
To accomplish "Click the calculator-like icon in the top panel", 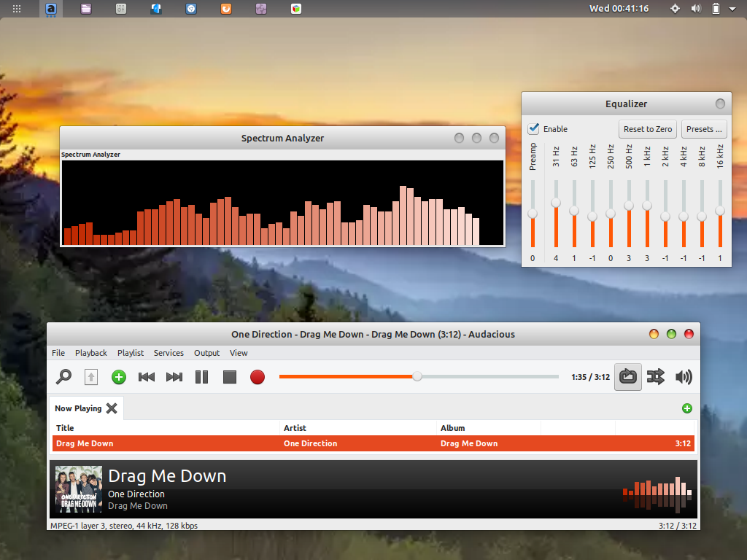I will pos(121,9).
